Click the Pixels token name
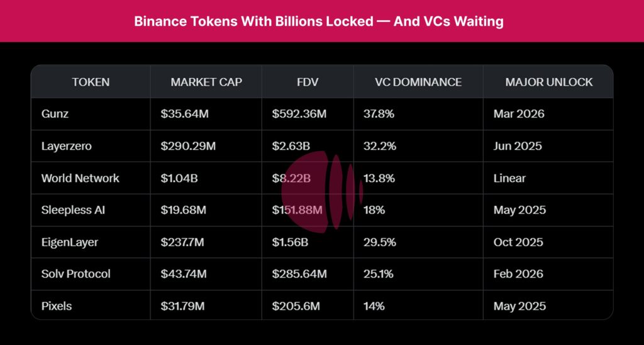 point(57,306)
